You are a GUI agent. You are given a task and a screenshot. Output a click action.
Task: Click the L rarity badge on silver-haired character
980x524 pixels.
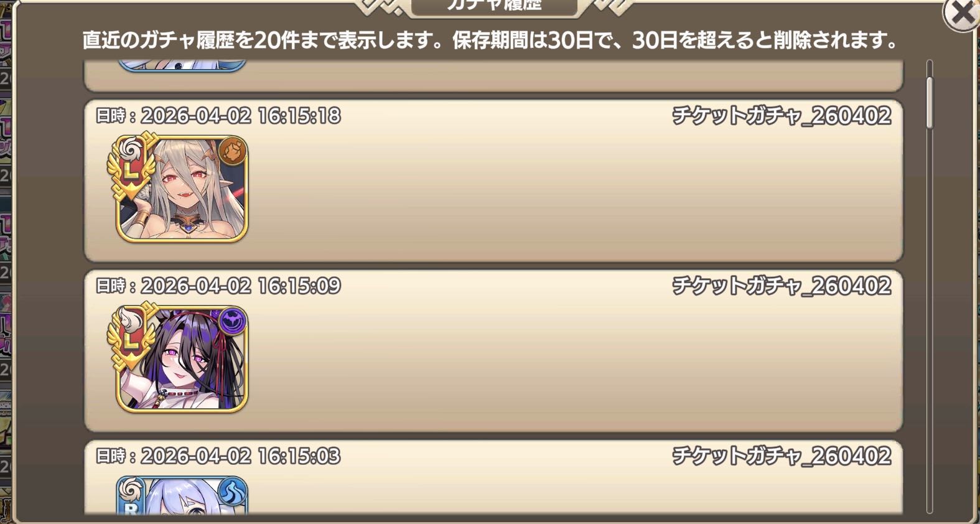pos(131,165)
